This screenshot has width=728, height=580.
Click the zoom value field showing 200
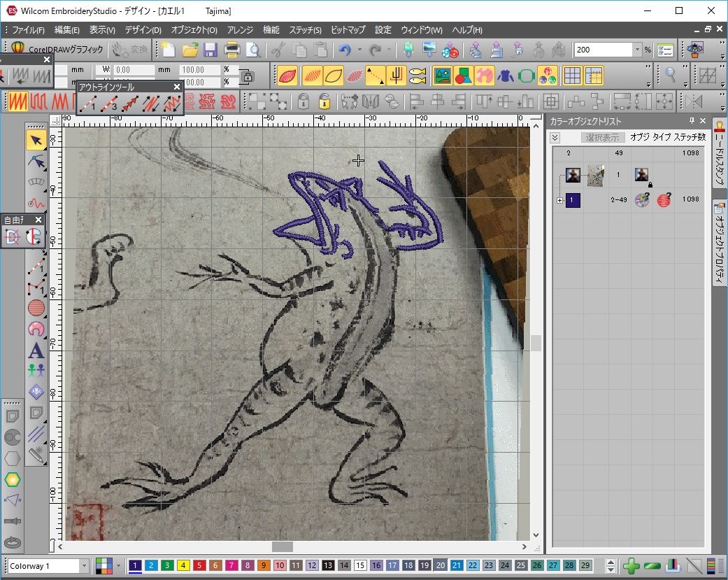pyautogui.click(x=604, y=50)
